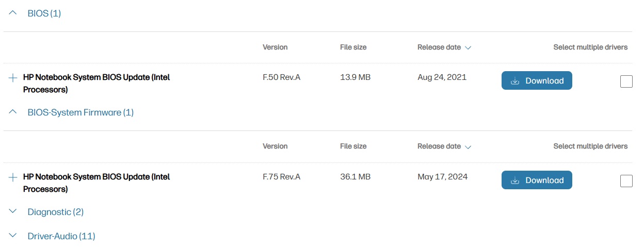
Task: Expand Driver-Audio (11) using its chevron
Action: coord(13,236)
